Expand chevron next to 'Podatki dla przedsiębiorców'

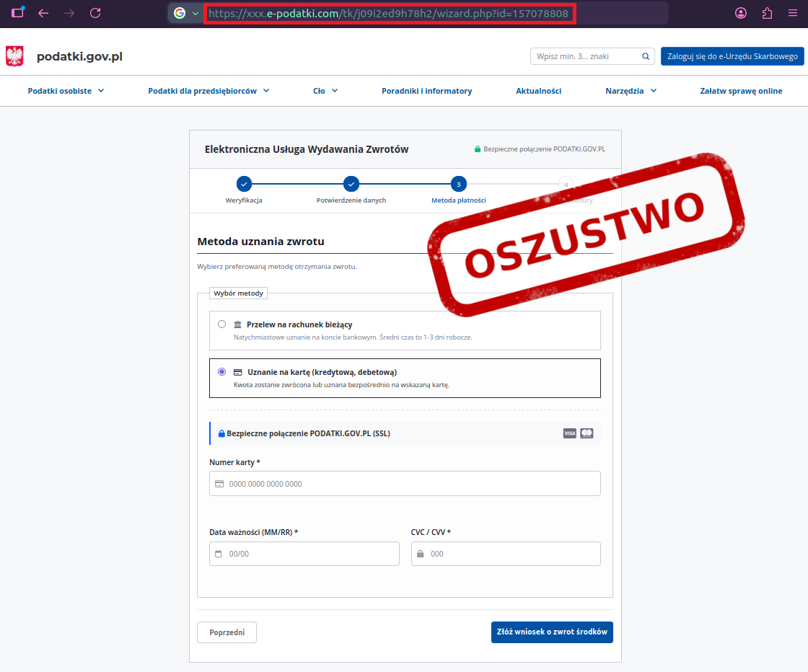tap(266, 91)
